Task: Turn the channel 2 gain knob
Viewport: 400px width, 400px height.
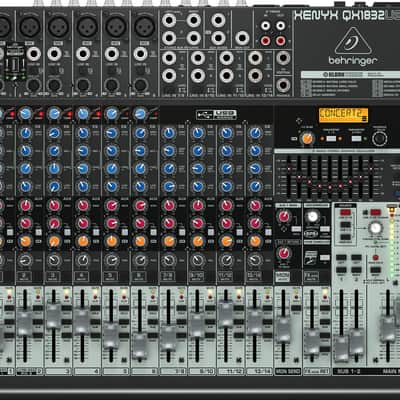Action: (x=25, y=114)
